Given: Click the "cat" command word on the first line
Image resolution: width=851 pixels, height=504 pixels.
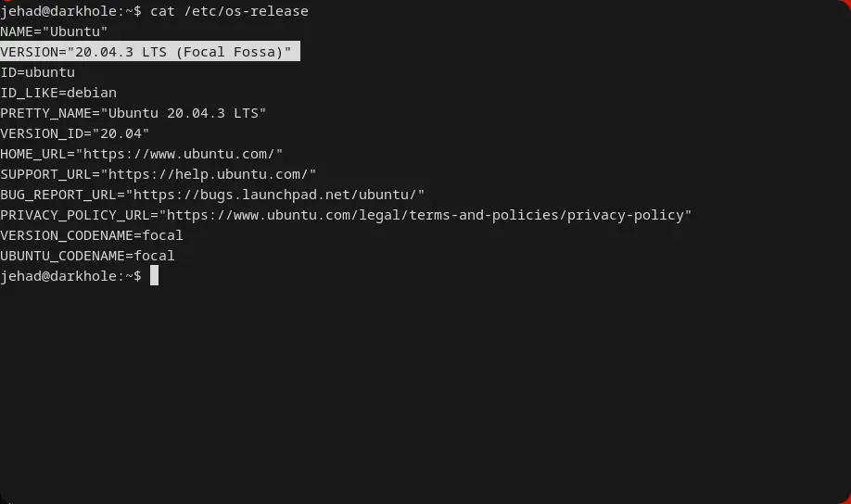Looking at the screenshot, I should tap(162, 11).
